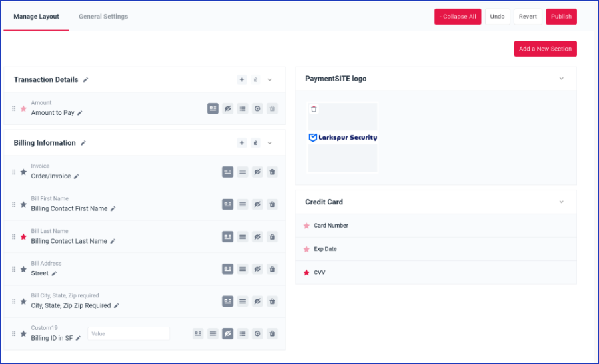This screenshot has height=364, width=599.
Task: Rename the Order/Invoice label
Action: click(77, 176)
